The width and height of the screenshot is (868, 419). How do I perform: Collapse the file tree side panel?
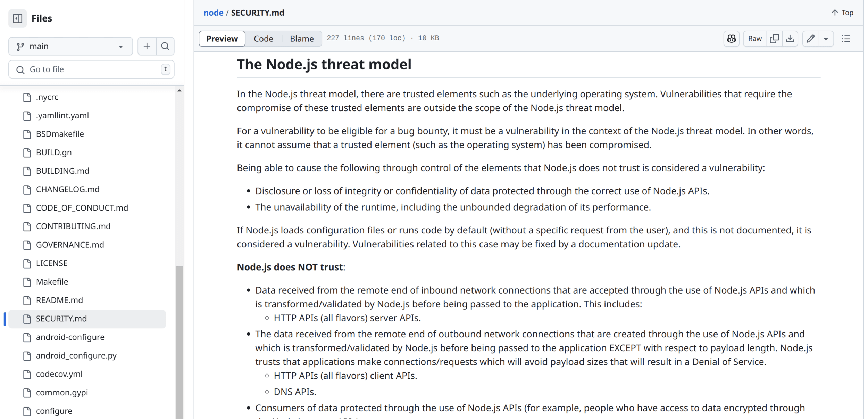tap(17, 18)
